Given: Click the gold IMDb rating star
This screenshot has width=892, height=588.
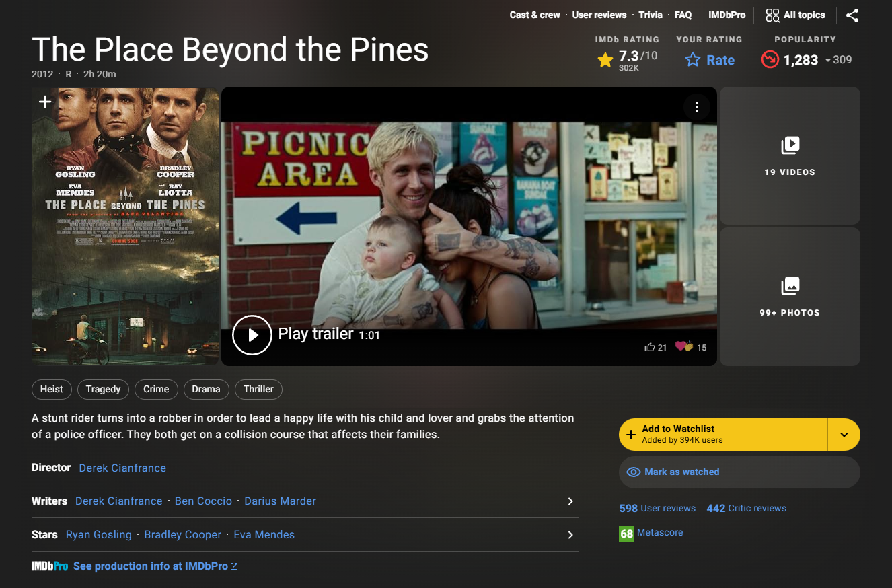Looking at the screenshot, I should pos(605,60).
